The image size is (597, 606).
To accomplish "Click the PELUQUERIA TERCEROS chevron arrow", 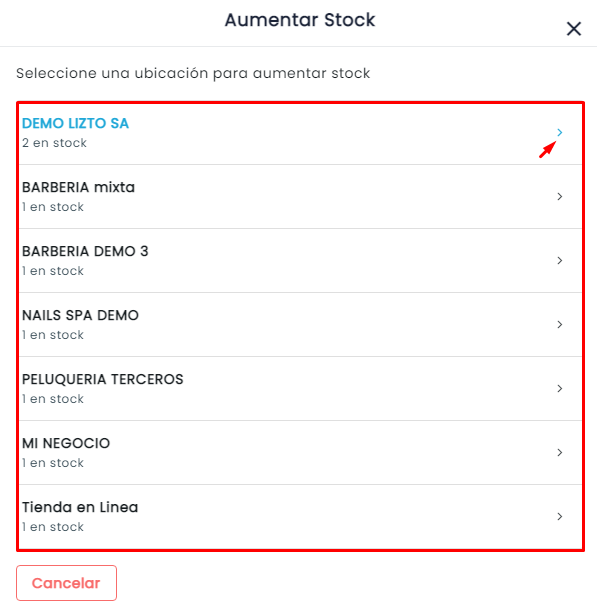I will coord(560,388).
